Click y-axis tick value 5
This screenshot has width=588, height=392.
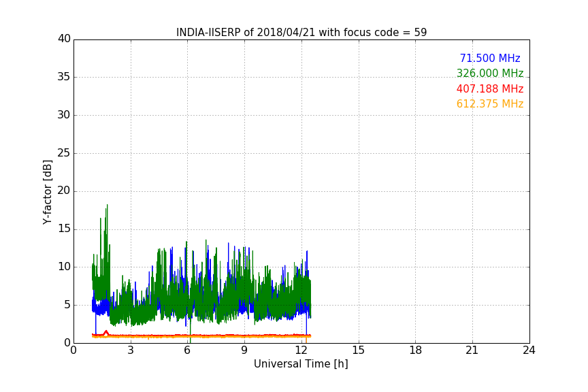pos(67,305)
